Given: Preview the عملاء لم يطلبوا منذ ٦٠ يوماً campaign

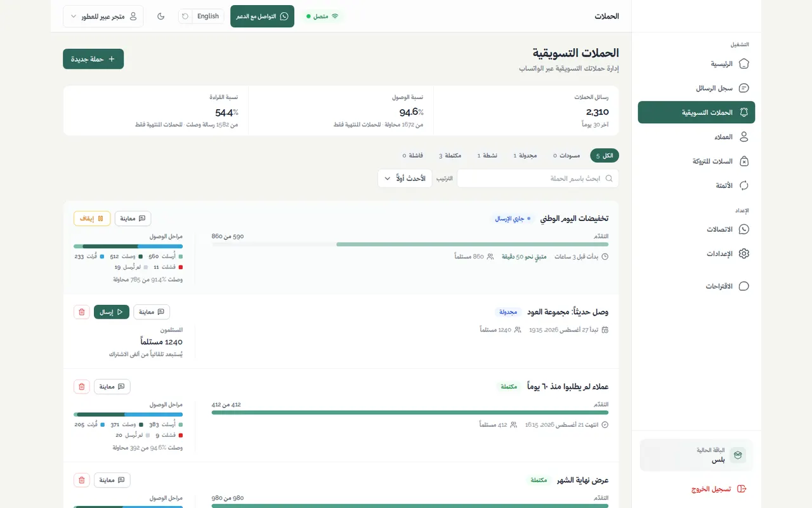Looking at the screenshot, I should point(112,386).
